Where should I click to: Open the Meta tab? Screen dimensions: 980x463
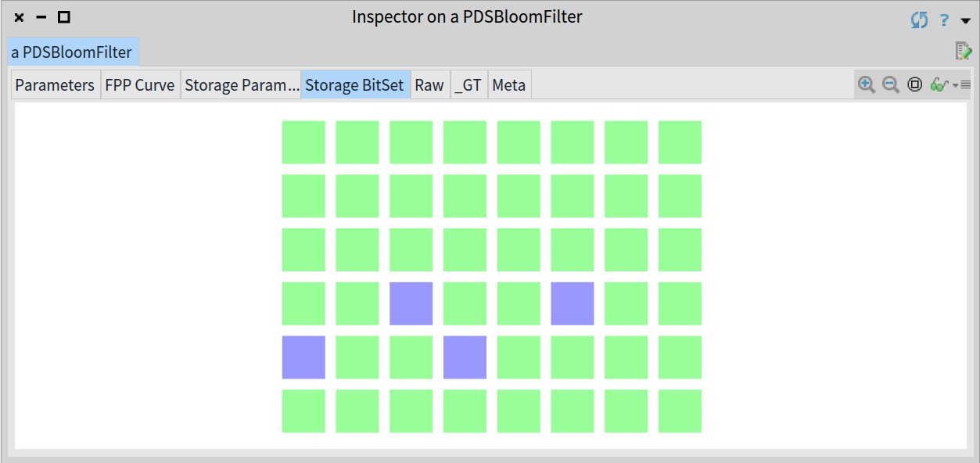tap(509, 85)
